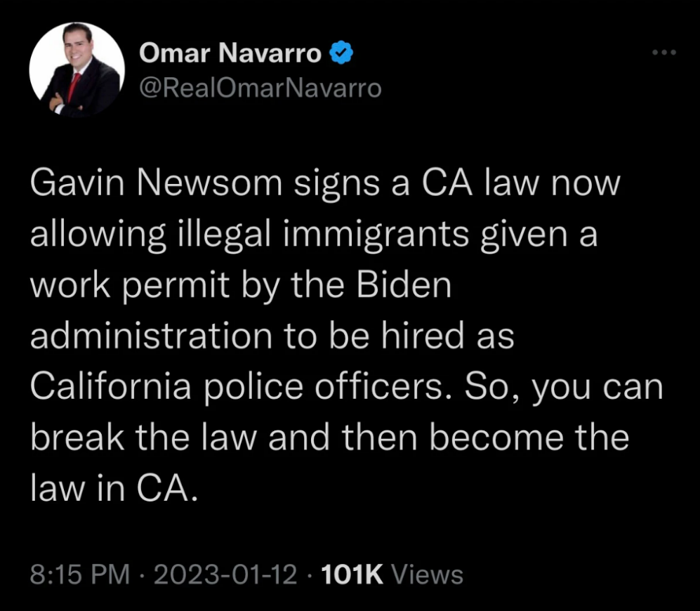Click the word administration in the tweet
Image resolution: width=700 pixels, height=611 pixels.
(150, 336)
